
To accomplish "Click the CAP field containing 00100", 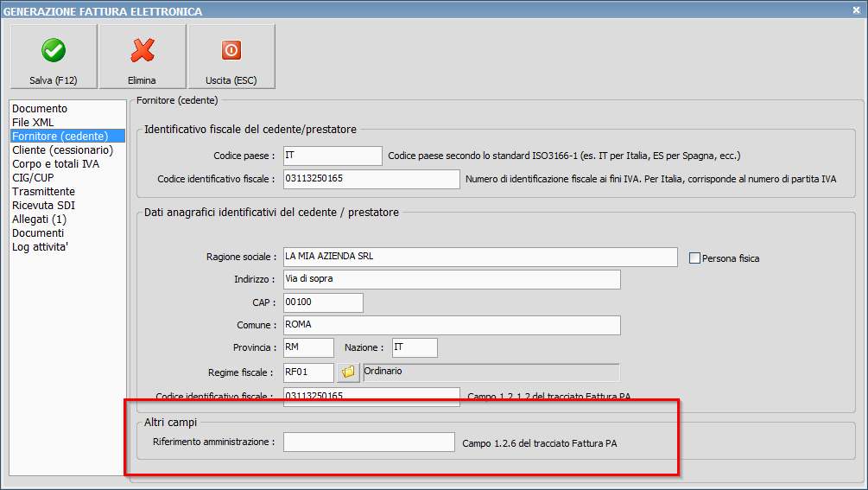I will pyautogui.click(x=323, y=302).
